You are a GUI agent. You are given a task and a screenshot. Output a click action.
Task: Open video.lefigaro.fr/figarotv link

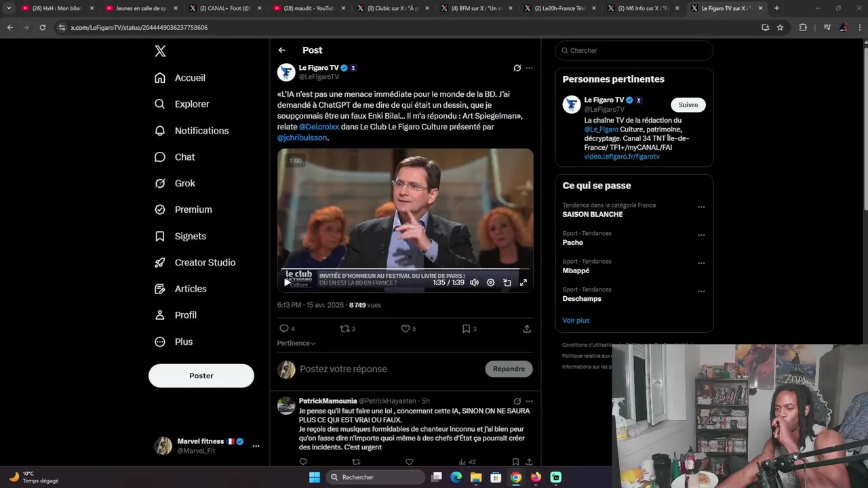[x=622, y=157]
